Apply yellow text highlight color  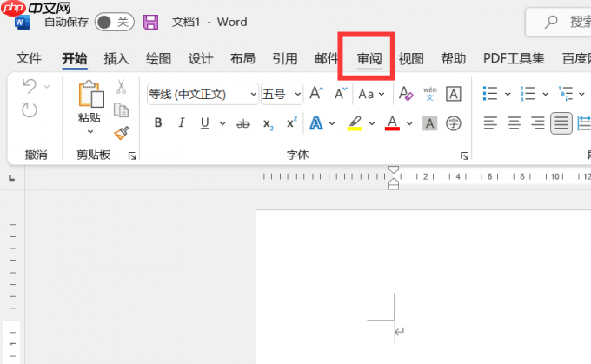355,123
